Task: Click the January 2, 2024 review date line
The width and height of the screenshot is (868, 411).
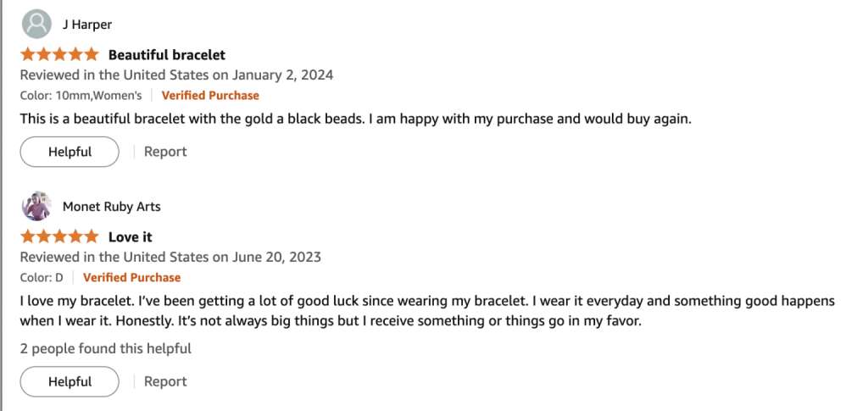Action: 176,75
